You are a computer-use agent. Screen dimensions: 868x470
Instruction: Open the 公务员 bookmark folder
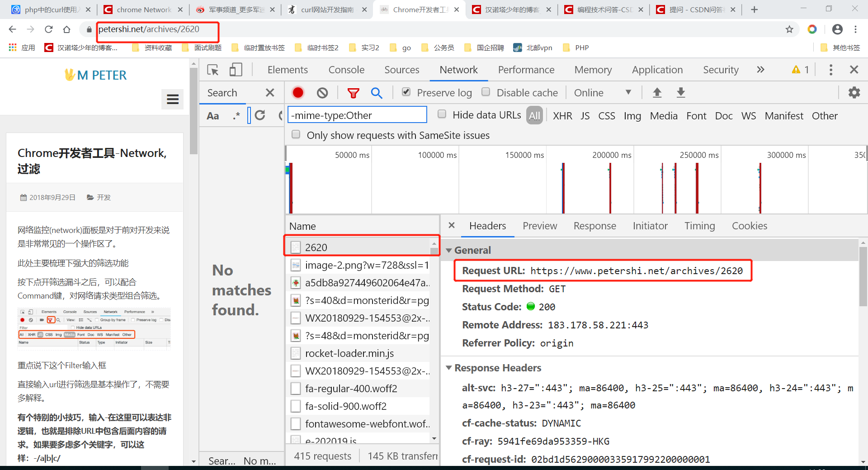tap(438, 47)
